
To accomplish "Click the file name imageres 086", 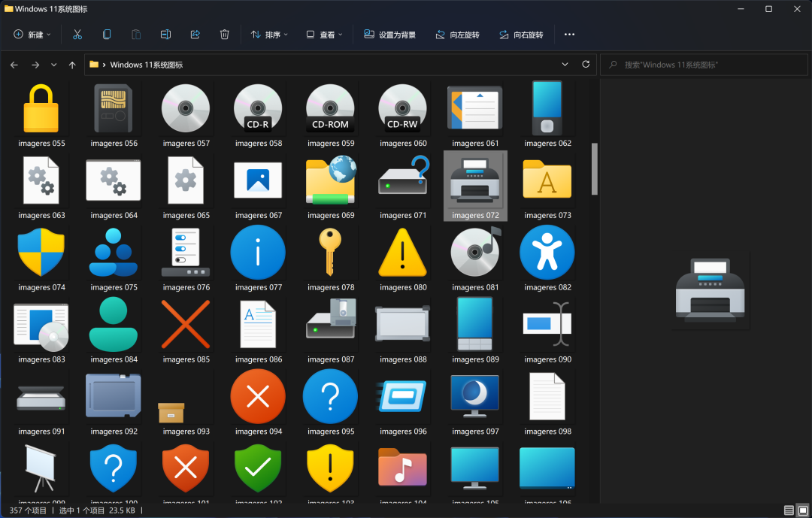I will pyautogui.click(x=259, y=359).
